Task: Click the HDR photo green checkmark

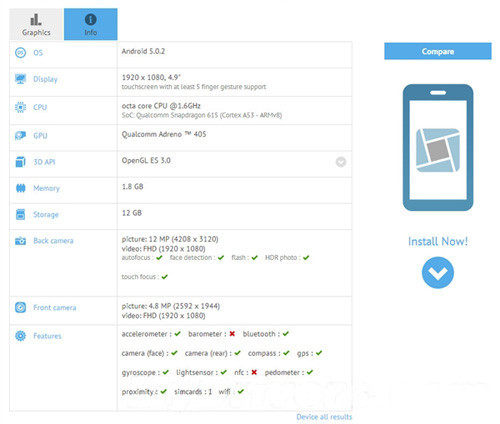Action: [306, 258]
